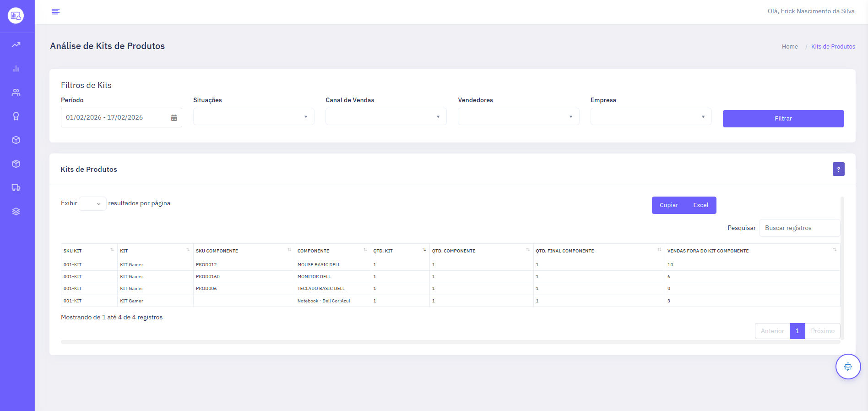This screenshot has height=411, width=868.
Task: Open the chatbot assistant floating icon
Action: (x=848, y=367)
